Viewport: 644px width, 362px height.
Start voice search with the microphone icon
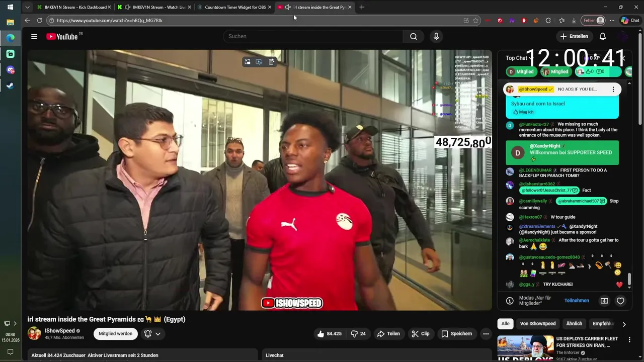pyautogui.click(x=436, y=36)
